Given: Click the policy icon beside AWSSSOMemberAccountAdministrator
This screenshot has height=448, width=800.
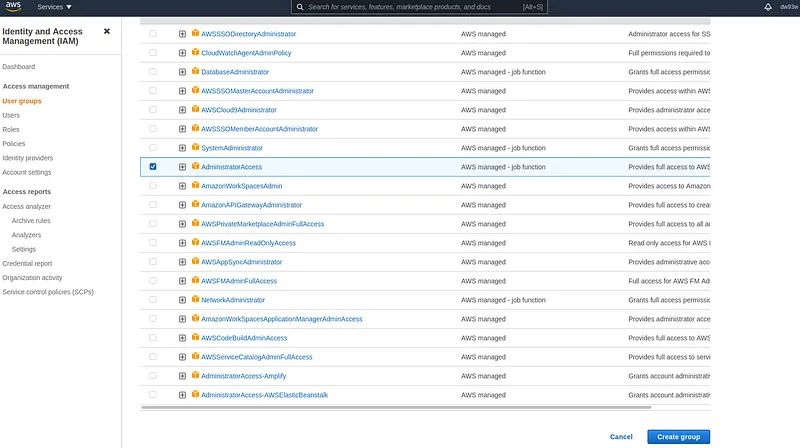Looking at the screenshot, I should click(x=195, y=128).
